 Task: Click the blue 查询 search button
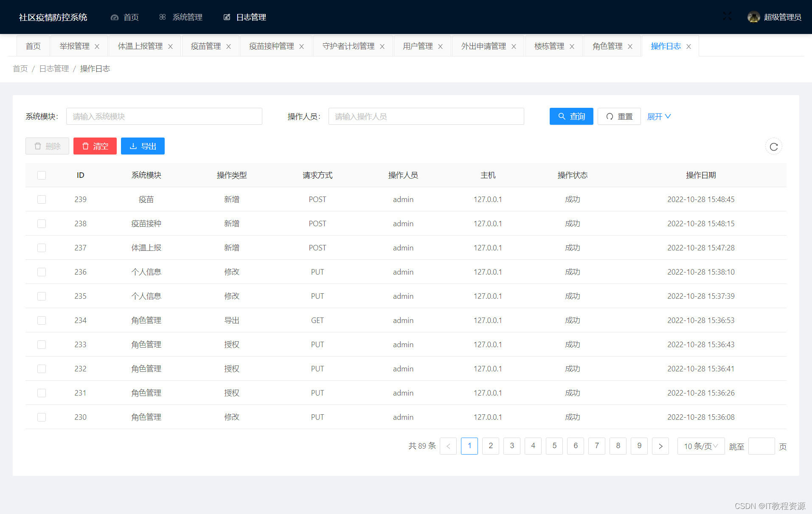click(571, 116)
